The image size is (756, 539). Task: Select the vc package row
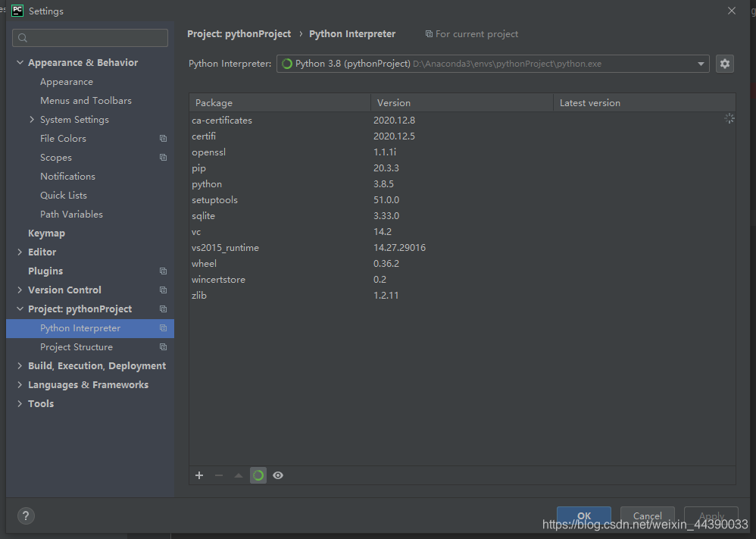pyautogui.click(x=462, y=232)
